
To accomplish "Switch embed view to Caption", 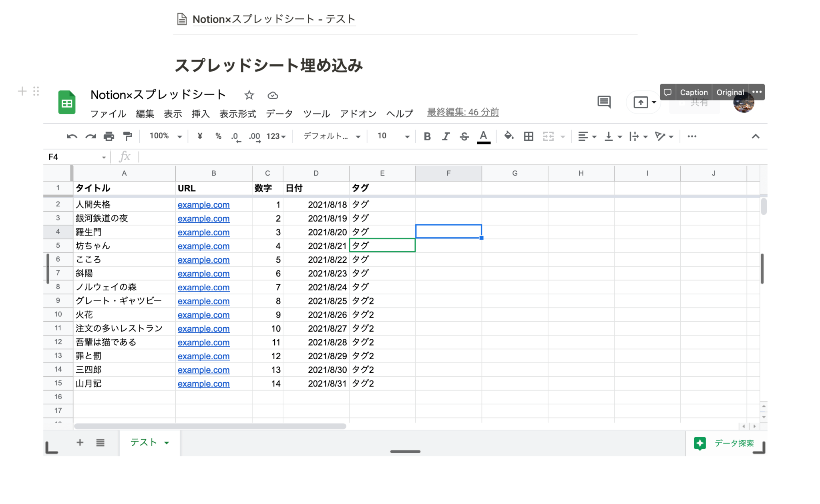I will pyautogui.click(x=693, y=92).
